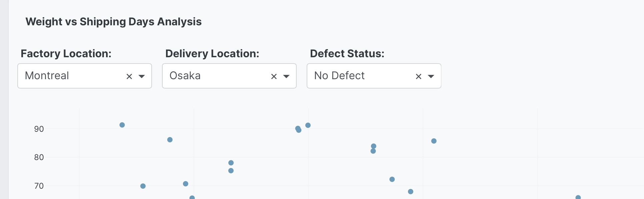
Task: Click the Defect Status caret arrow
Action: click(x=432, y=77)
